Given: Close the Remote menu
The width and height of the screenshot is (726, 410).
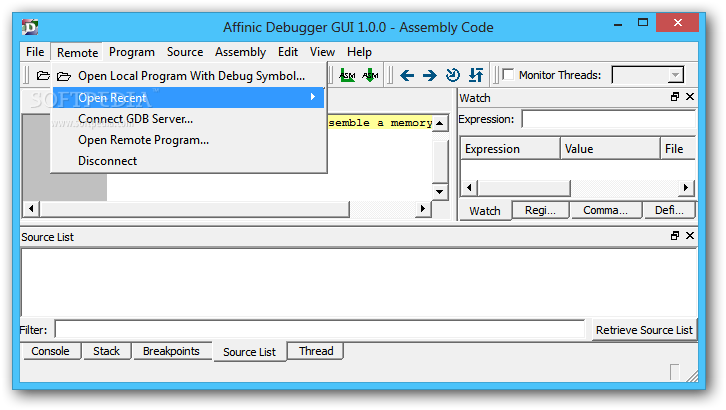Looking at the screenshot, I should (77, 52).
